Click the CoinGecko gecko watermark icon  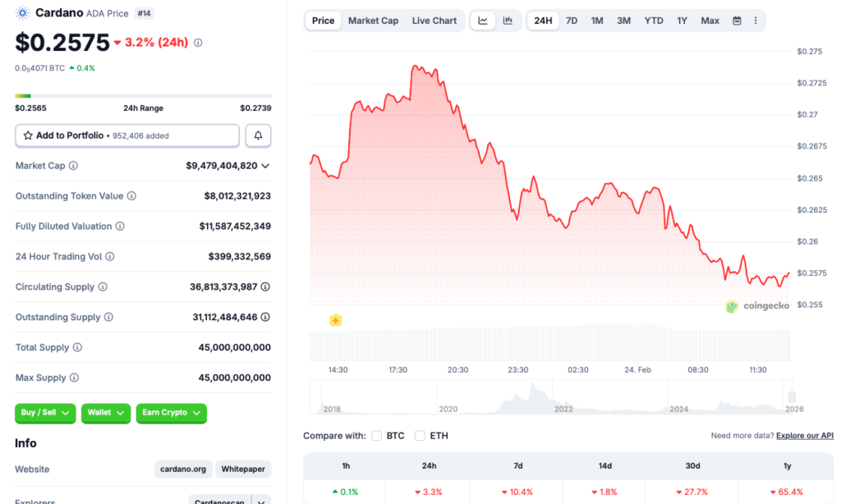click(x=731, y=305)
